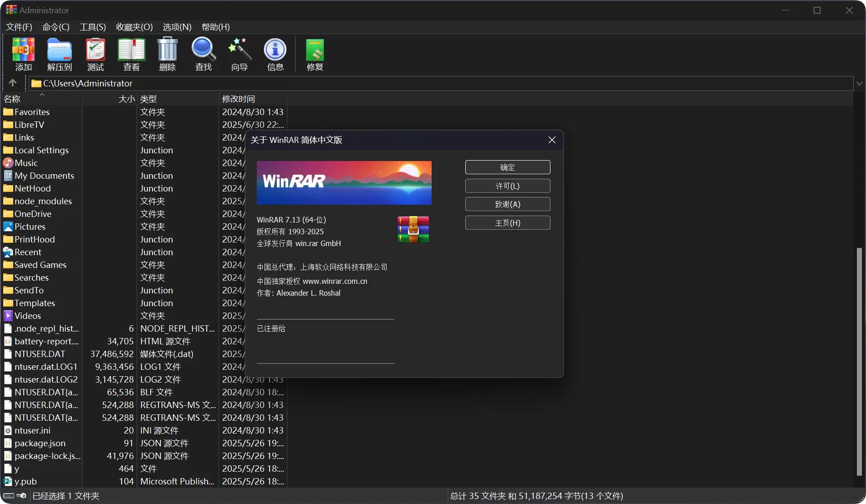Select the Searches folder row
866x504 pixels.
pos(123,277)
